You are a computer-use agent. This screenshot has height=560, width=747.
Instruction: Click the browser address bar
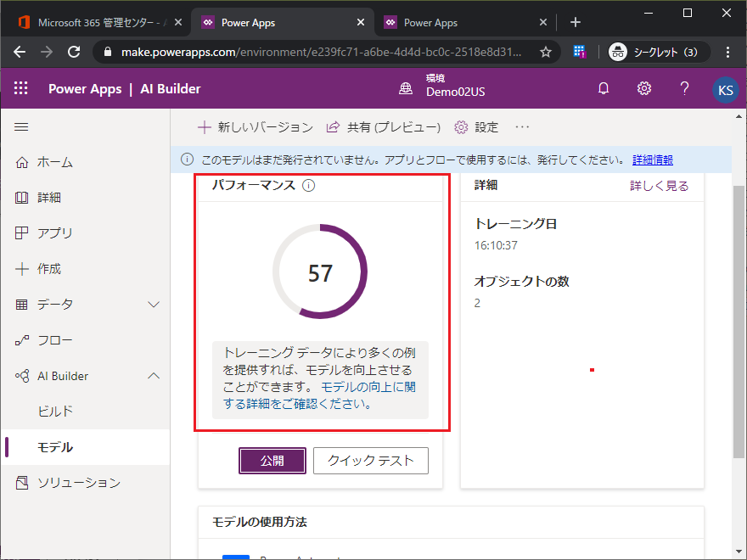coord(323,52)
